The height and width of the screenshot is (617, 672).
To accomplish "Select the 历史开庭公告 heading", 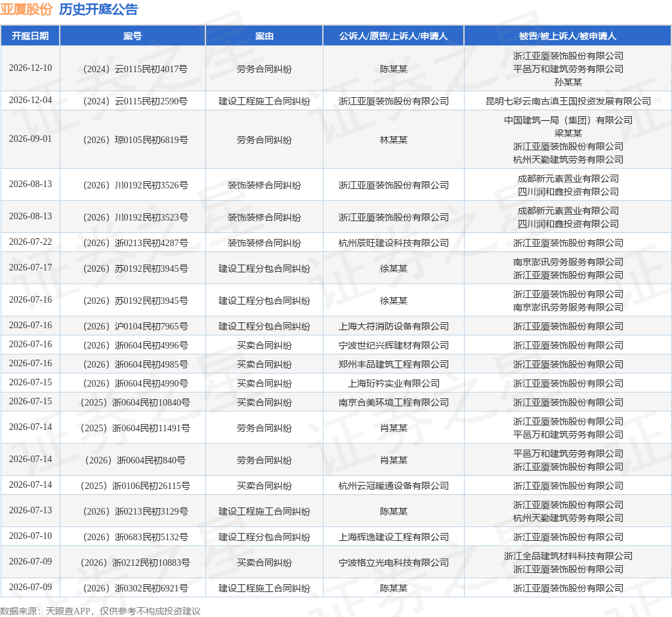I will pos(98,9).
